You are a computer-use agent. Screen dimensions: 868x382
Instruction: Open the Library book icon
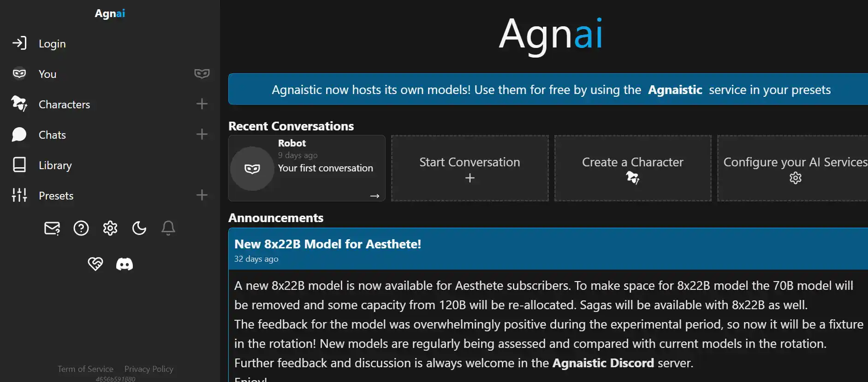click(x=19, y=165)
